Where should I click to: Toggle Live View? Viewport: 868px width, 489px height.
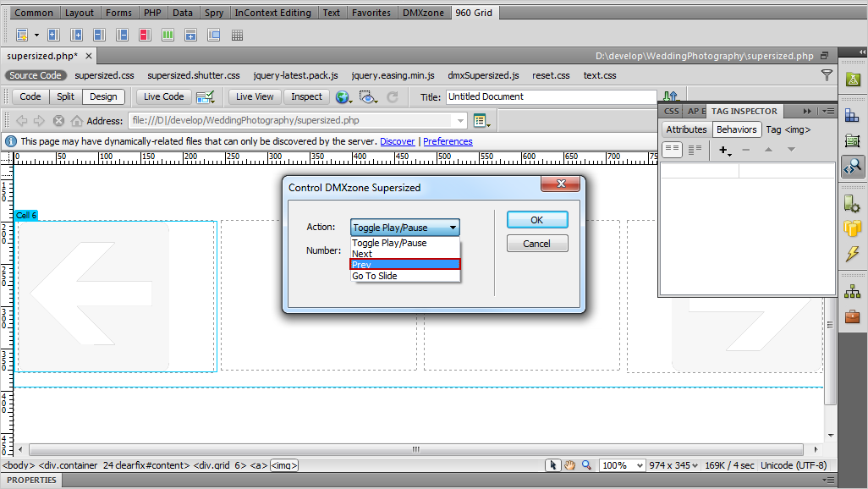[255, 97]
